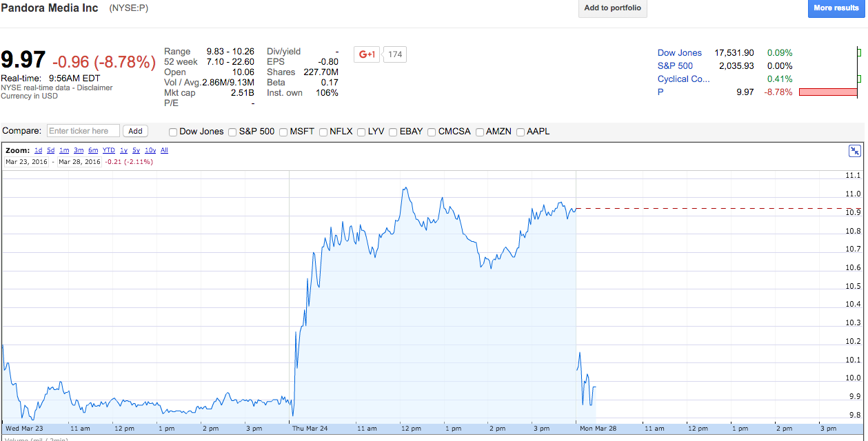
Task: Toggle the AMZN compare checkbox
Action: pos(479,132)
